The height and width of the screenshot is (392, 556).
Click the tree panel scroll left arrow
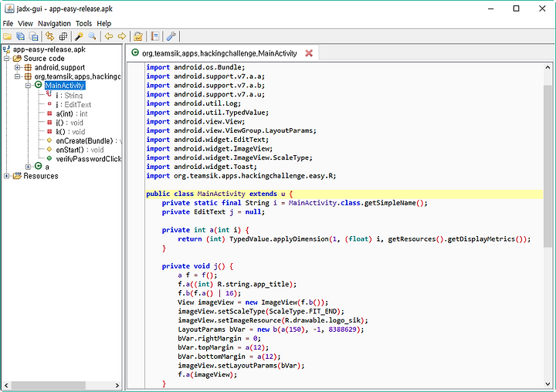coord(6,385)
